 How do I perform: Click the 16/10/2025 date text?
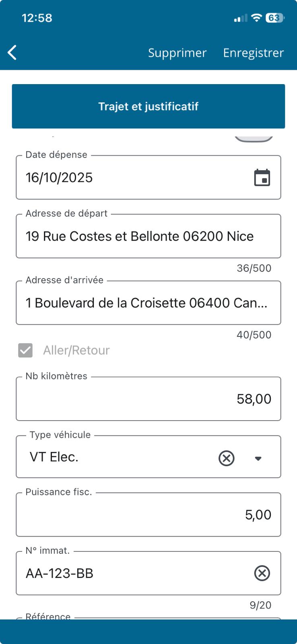point(59,178)
